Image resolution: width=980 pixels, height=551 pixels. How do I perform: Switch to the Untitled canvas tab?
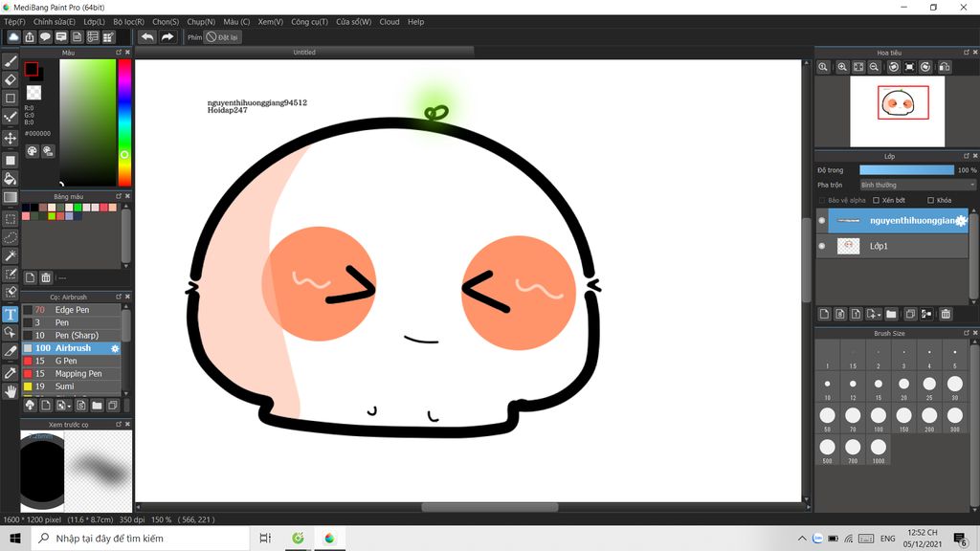click(304, 53)
